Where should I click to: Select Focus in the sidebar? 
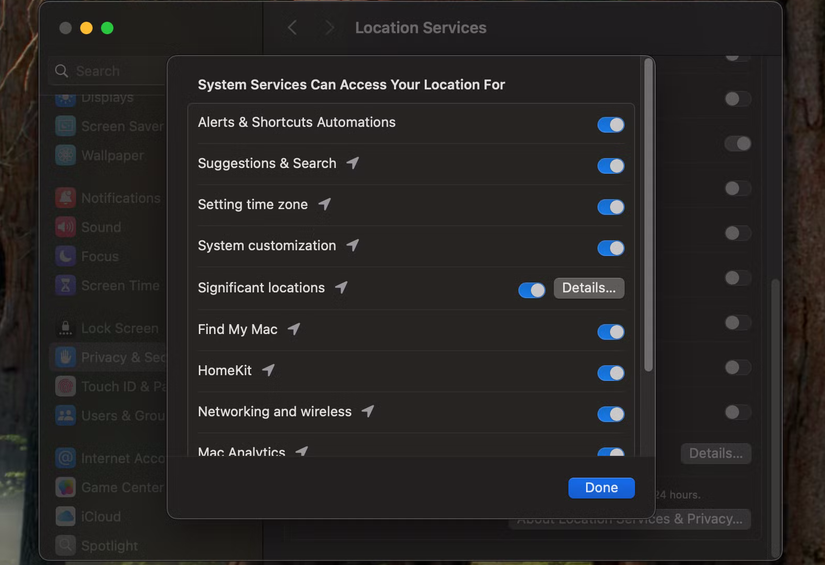(109, 256)
